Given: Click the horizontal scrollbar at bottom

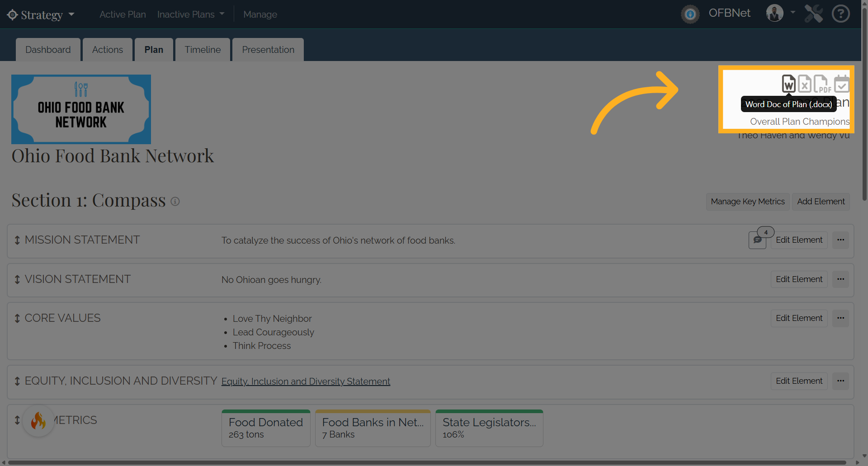Looking at the screenshot, I should tap(427, 462).
